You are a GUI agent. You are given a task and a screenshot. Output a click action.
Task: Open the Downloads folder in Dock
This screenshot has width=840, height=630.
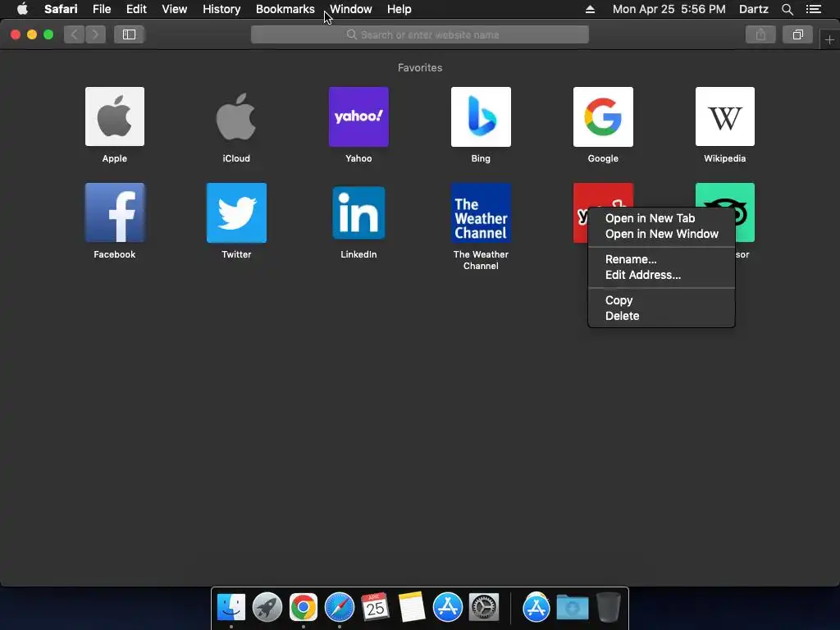(572, 608)
